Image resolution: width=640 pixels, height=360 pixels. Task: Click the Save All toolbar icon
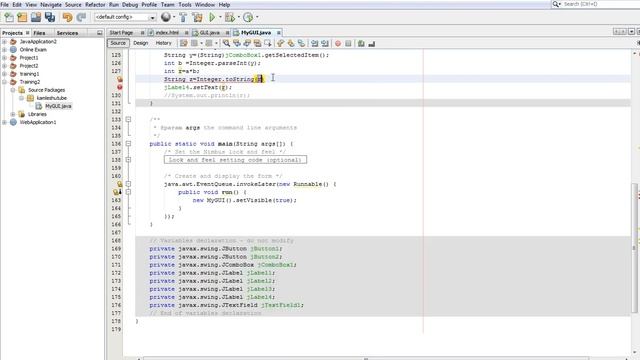pos(50,17)
